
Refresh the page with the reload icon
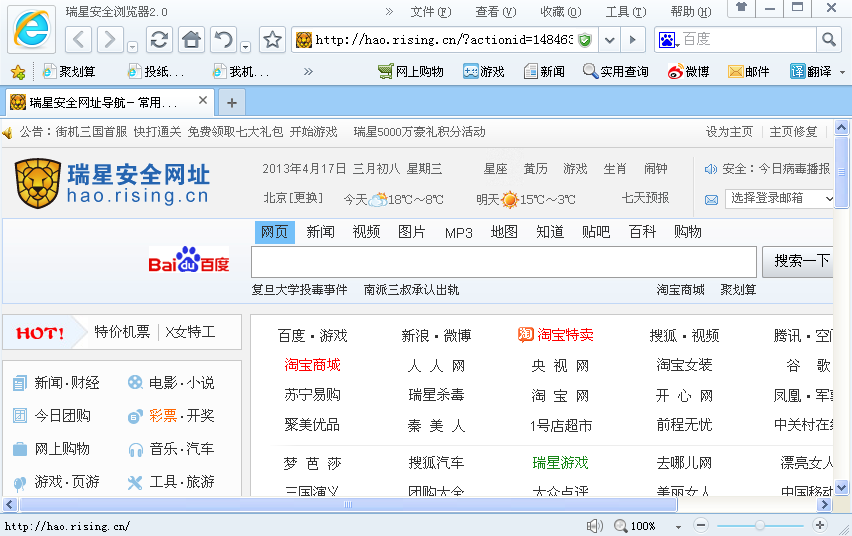pos(158,40)
